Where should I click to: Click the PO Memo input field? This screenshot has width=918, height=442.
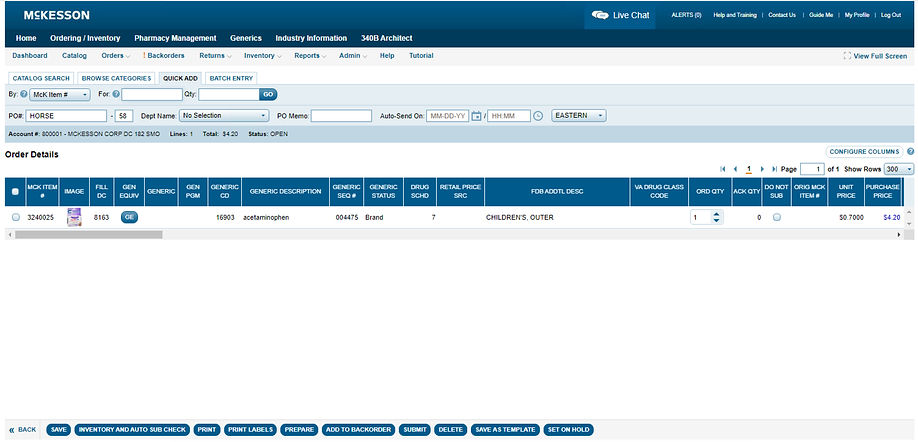(x=341, y=116)
